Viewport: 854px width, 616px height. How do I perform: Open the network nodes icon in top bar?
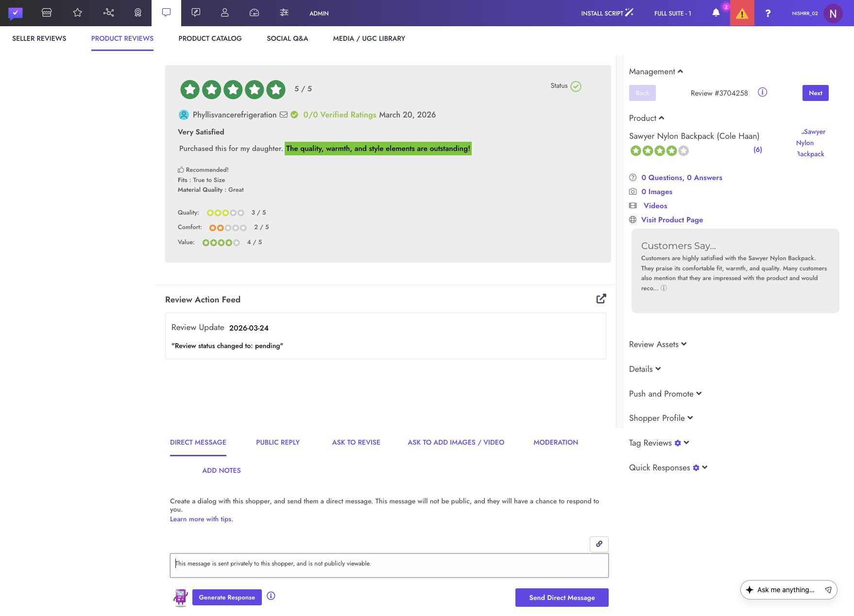109,13
